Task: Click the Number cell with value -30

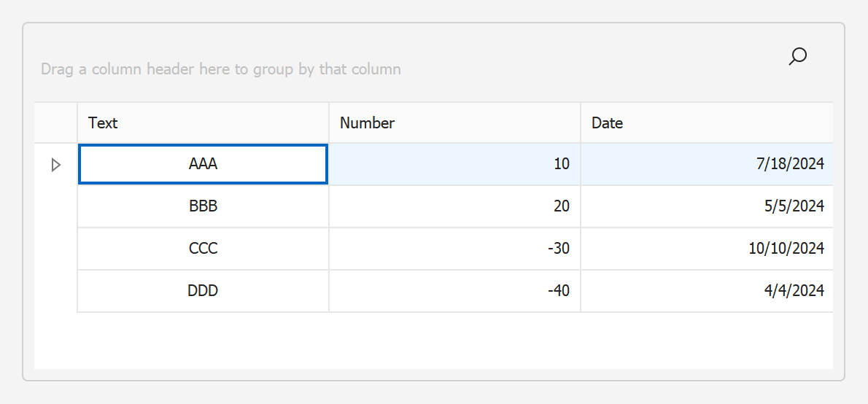Action: (x=454, y=249)
